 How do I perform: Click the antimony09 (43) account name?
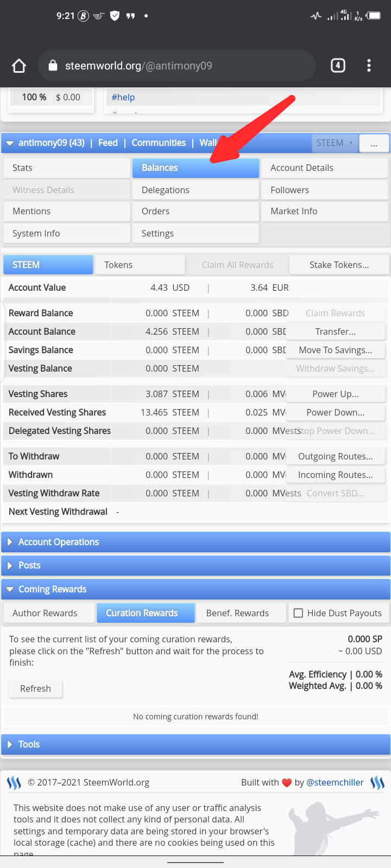point(52,143)
